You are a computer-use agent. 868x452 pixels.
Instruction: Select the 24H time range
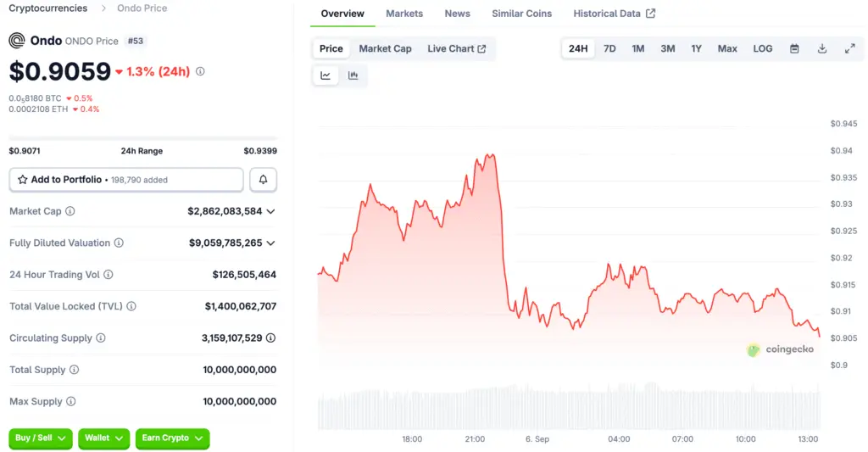point(578,48)
